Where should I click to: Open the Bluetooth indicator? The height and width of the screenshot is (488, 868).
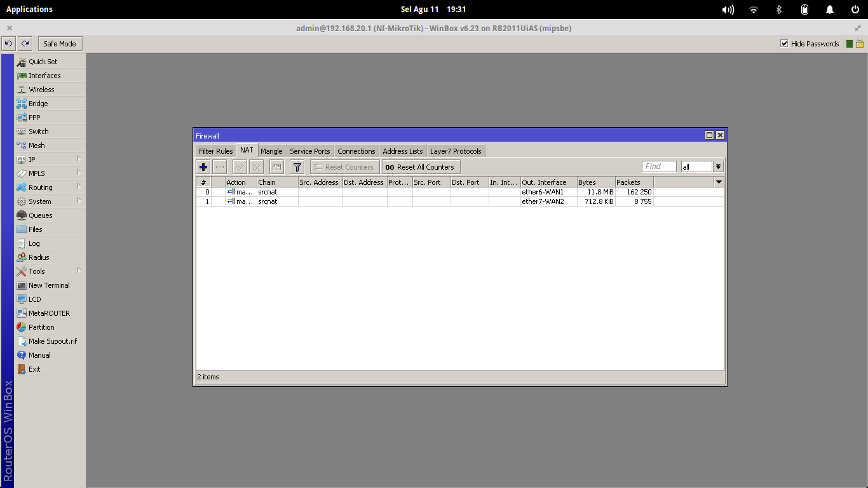click(x=779, y=10)
